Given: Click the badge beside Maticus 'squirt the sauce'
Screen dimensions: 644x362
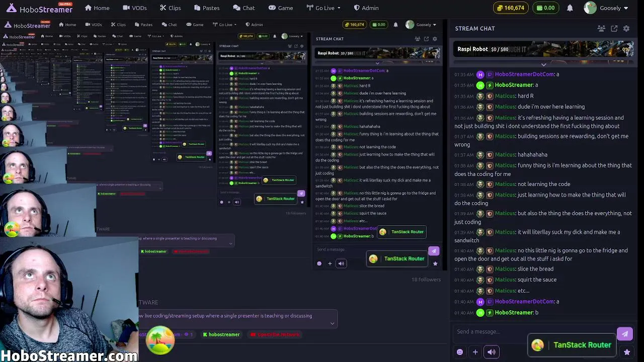Looking at the screenshot, I should tap(490, 280).
